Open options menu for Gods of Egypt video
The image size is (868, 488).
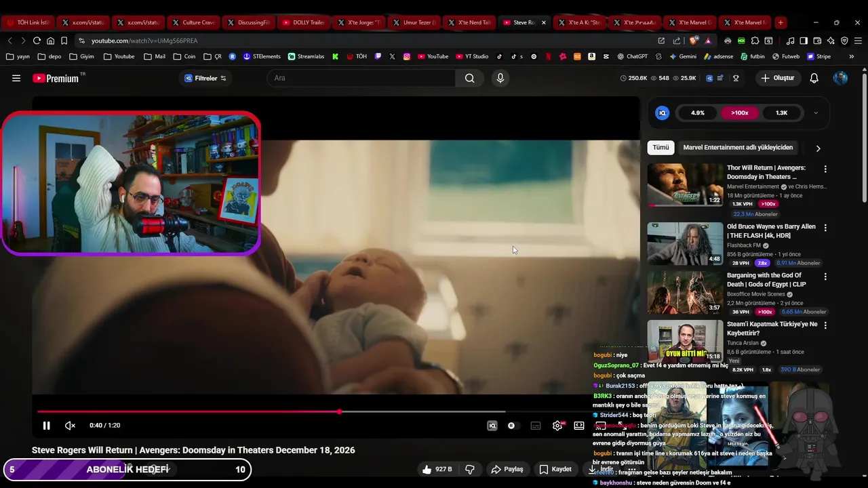pos(825,277)
